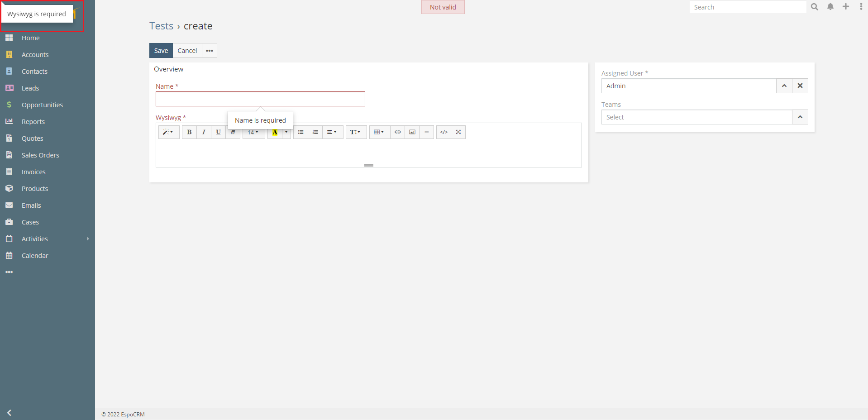
Task: Collapse the left sidebar navigation
Action: [9, 412]
